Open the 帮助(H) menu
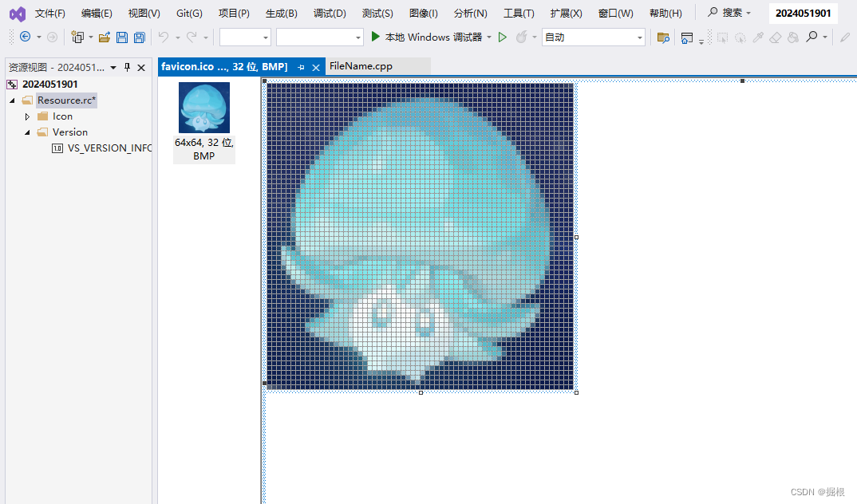 click(x=665, y=13)
